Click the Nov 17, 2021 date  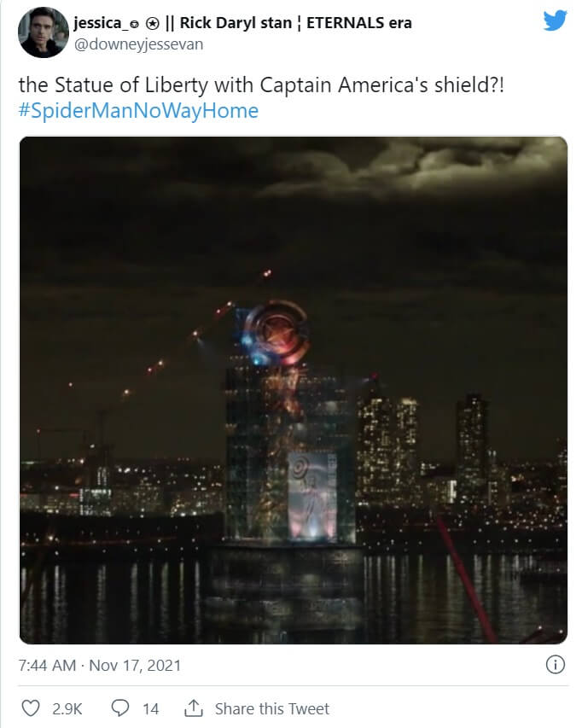tap(135, 666)
